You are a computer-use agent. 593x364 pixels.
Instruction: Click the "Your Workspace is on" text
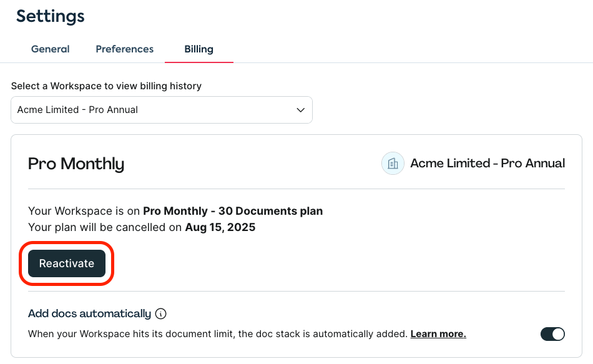point(84,211)
